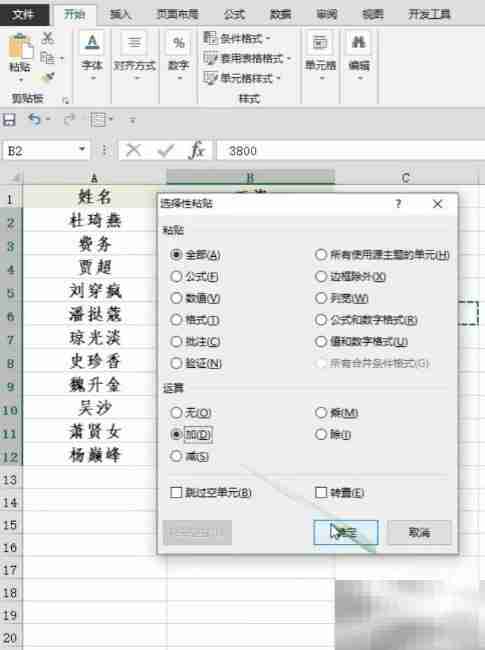Viewport: 485px width, 650px height.
Task: Select row 13 header
Action: 10,480
